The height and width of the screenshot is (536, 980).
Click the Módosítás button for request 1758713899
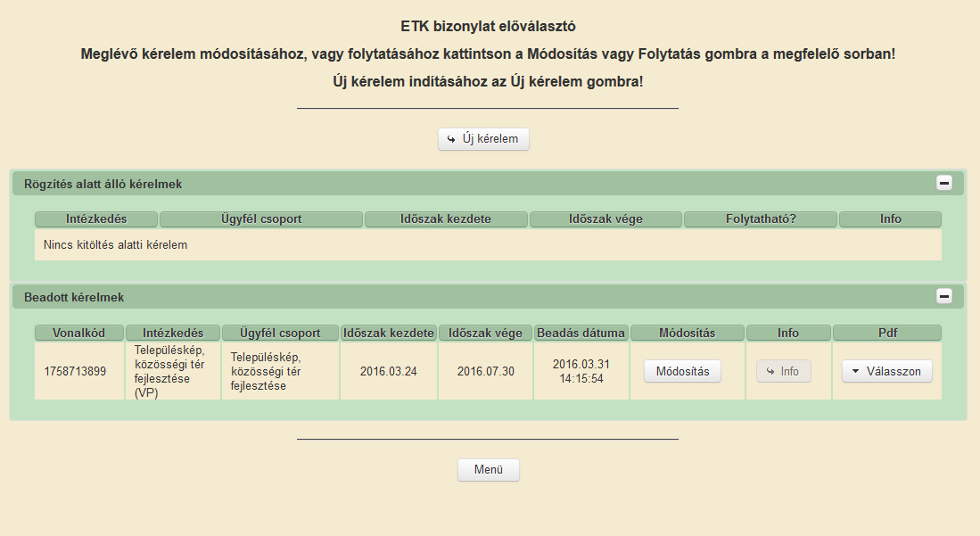click(x=682, y=371)
